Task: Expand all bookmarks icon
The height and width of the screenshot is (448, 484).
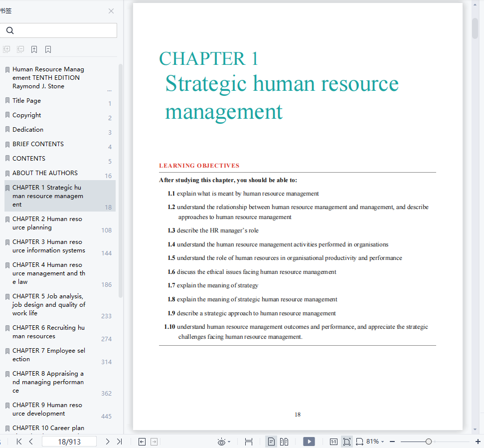Action: 6,49
